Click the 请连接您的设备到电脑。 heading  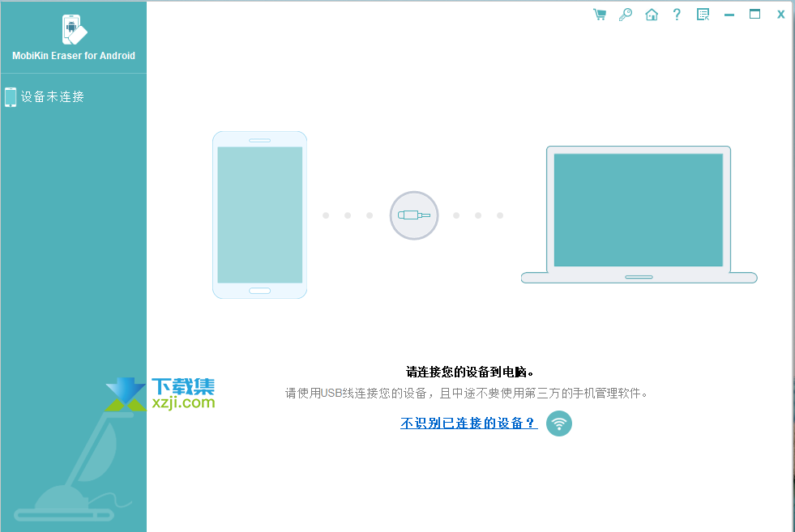[x=469, y=372]
